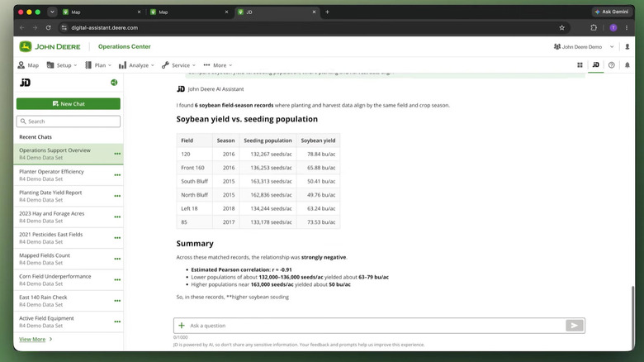The width and height of the screenshot is (644, 362).
Task: Open the apps grid icon
Action: [x=580, y=65]
